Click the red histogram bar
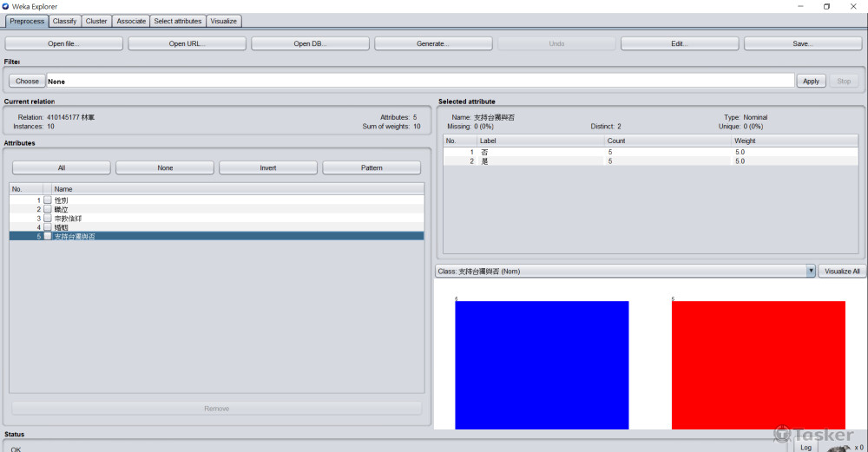 [758, 364]
